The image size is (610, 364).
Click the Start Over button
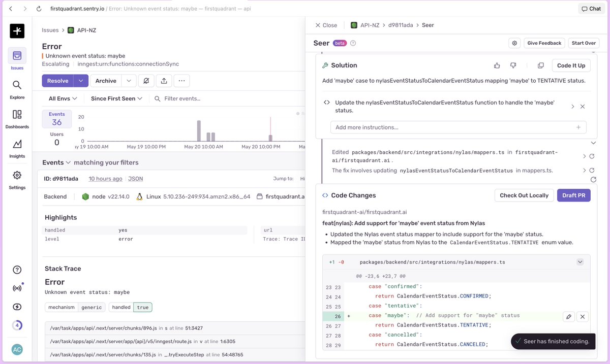coord(584,43)
